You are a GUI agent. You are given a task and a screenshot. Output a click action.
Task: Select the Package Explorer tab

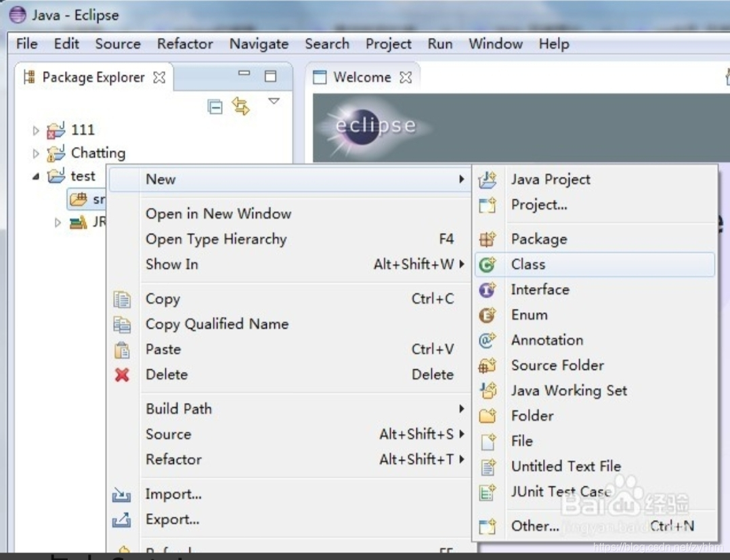[93, 77]
